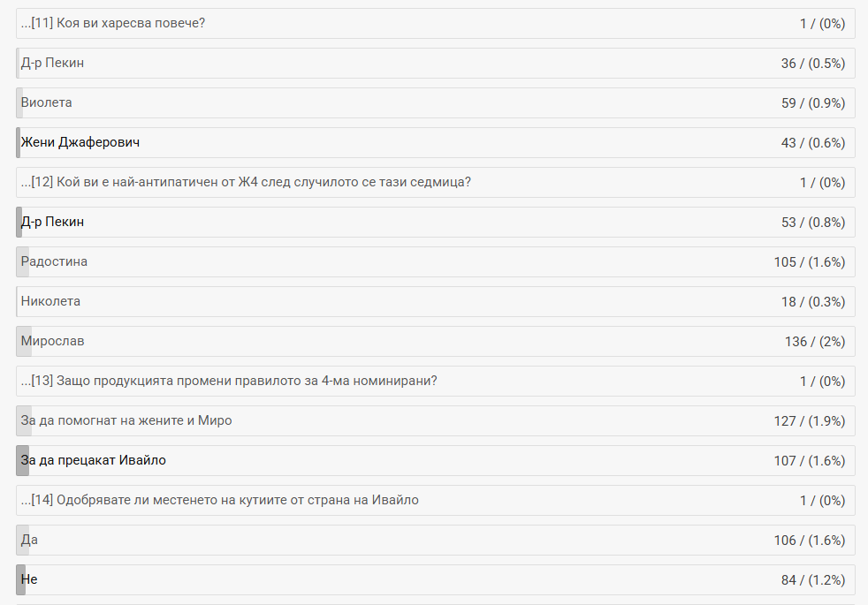
Task: Choose the 'Не' answer option
Action: (x=29, y=579)
